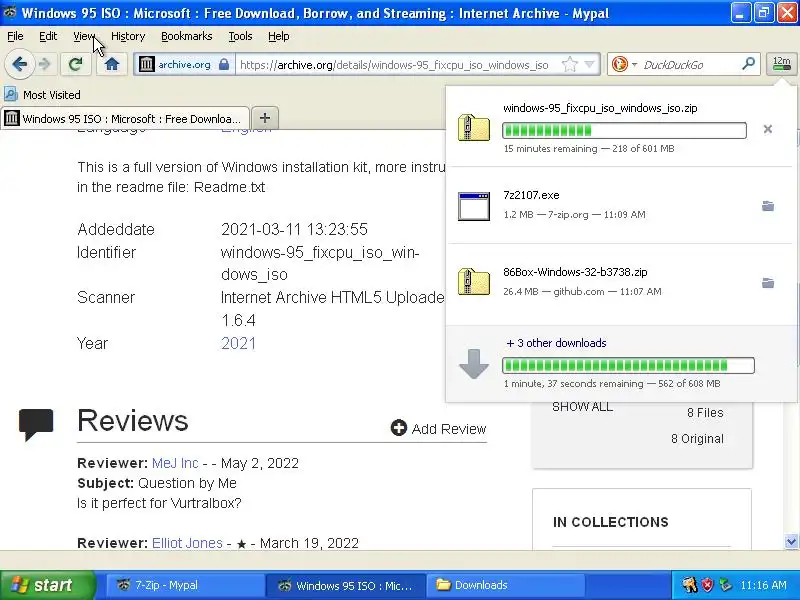This screenshot has width=800, height=600.
Task: Open the Downloads folder taskbar item
Action: point(505,585)
